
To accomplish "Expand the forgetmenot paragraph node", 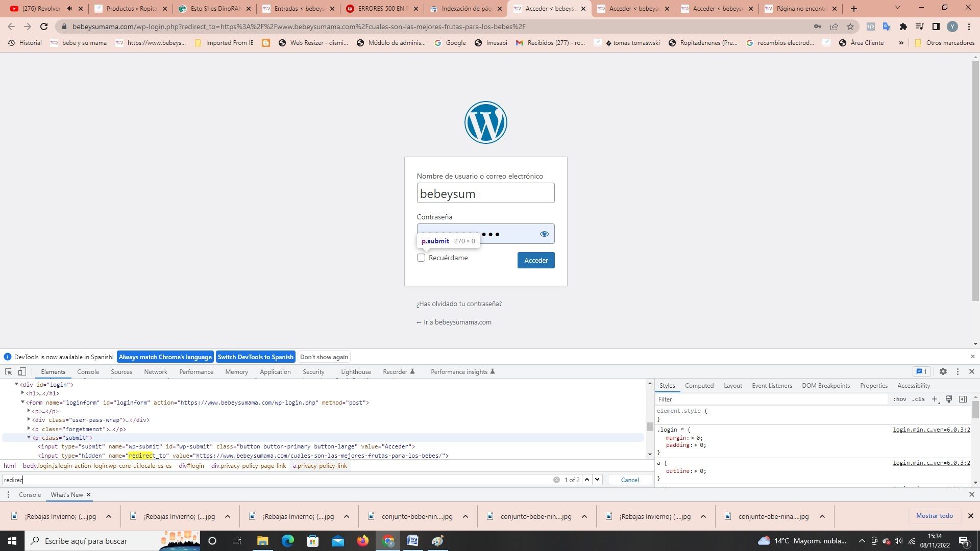I will point(29,429).
